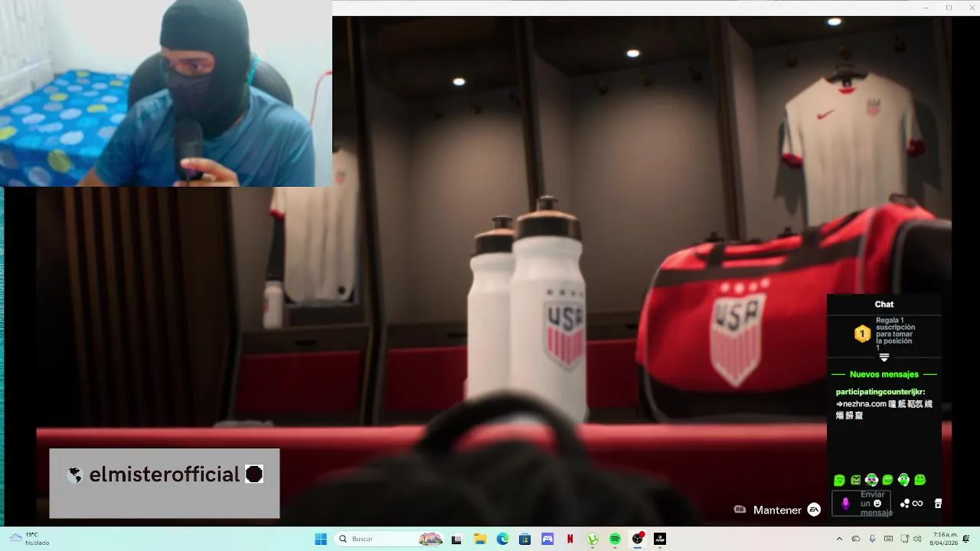Select the angry green square emote
This screenshot has width=980, height=551.
click(x=855, y=480)
